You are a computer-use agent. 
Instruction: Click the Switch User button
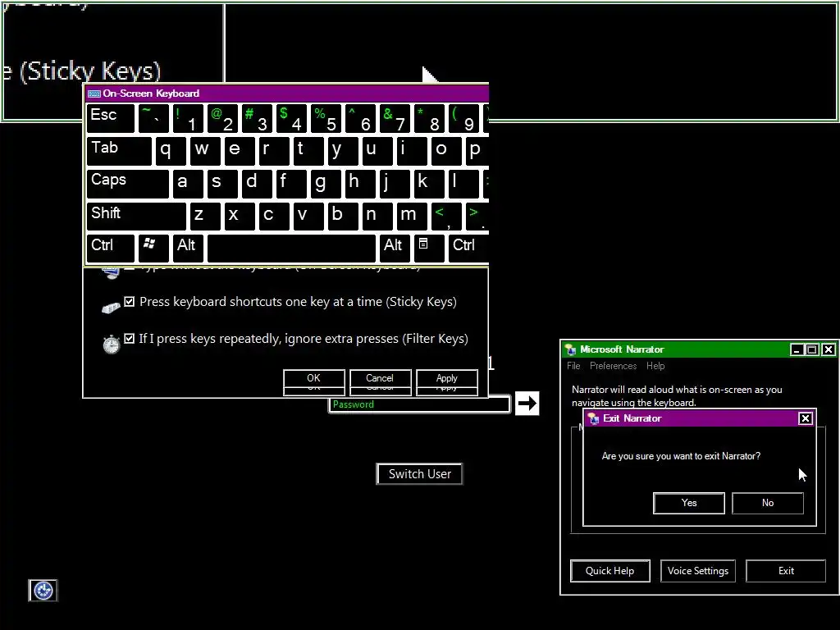pyautogui.click(x=419, y=474)
